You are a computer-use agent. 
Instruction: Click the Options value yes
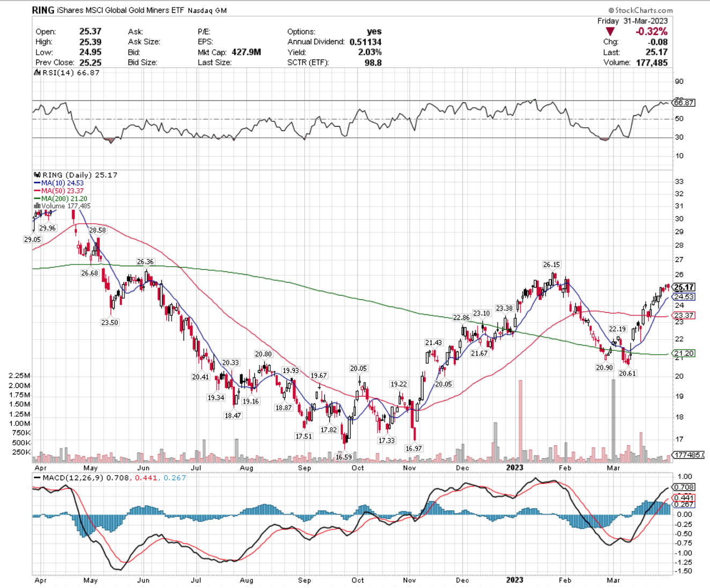pyautogui.click(x=374, y=32)
